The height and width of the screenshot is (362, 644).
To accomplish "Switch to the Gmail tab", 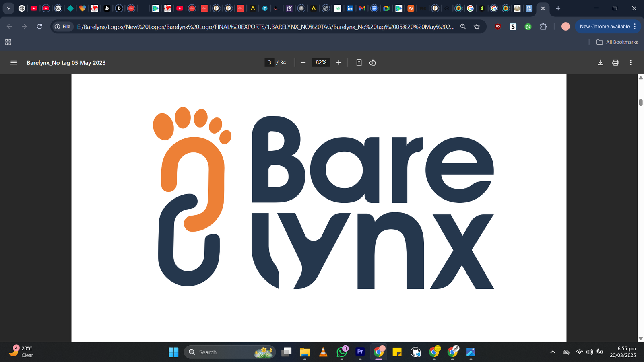I will (362, 8).
